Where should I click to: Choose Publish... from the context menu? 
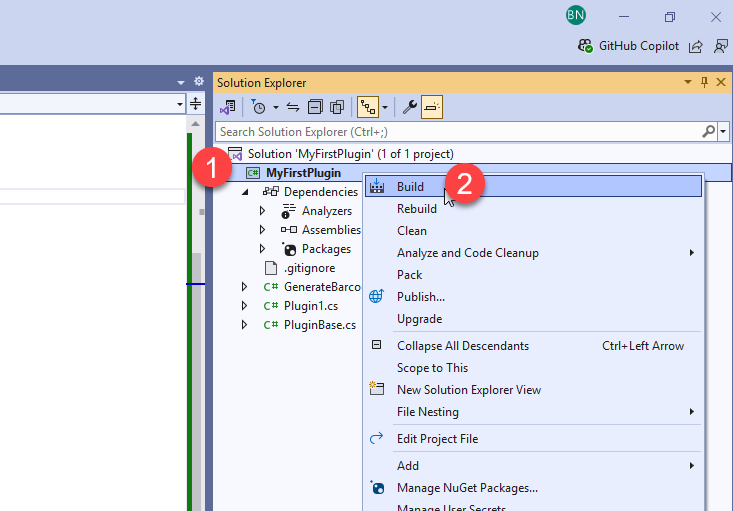[533, 296]
